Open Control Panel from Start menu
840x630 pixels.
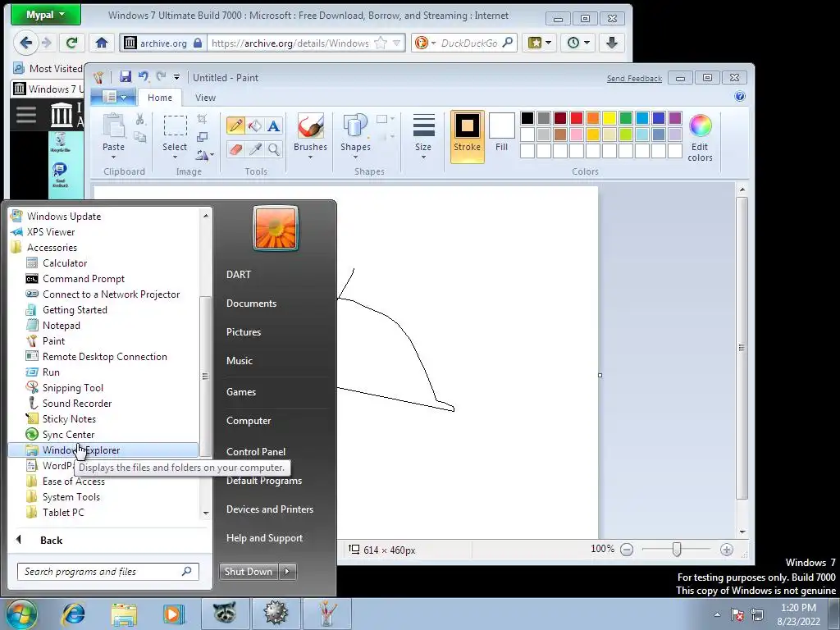coord(256,452)
